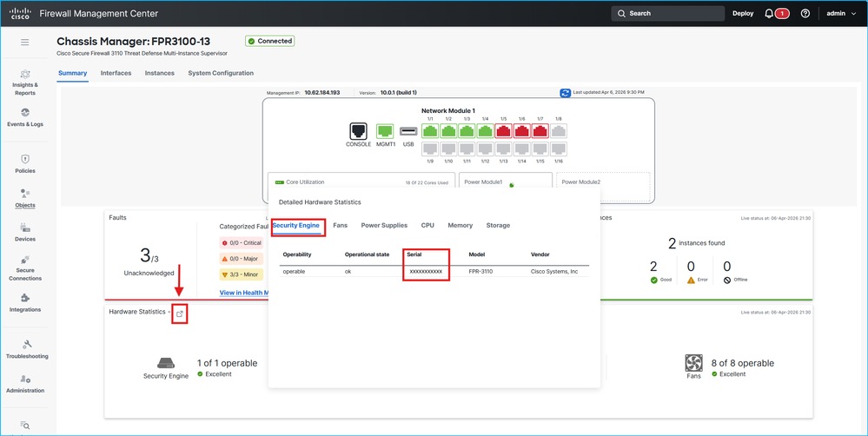Select red port 1/7
Viewport: 868px width, 436px height.
(540, 131)
